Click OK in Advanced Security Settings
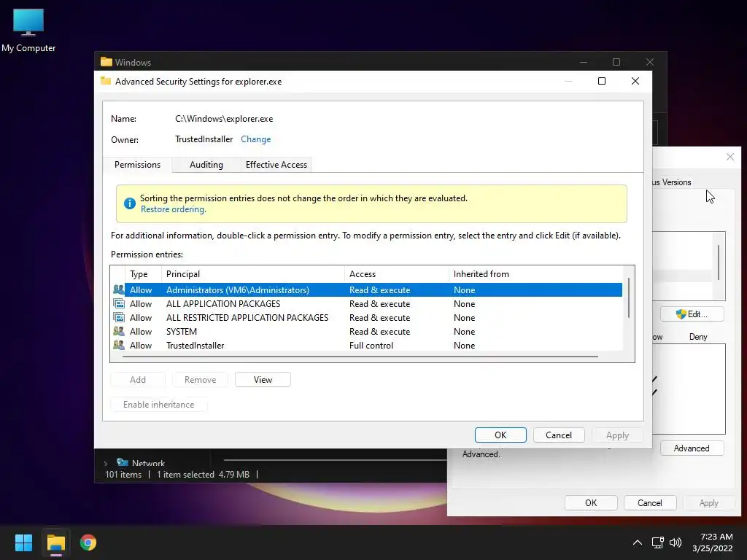Image resolution: width=747 pixels, height=560 pixels. 500,435
